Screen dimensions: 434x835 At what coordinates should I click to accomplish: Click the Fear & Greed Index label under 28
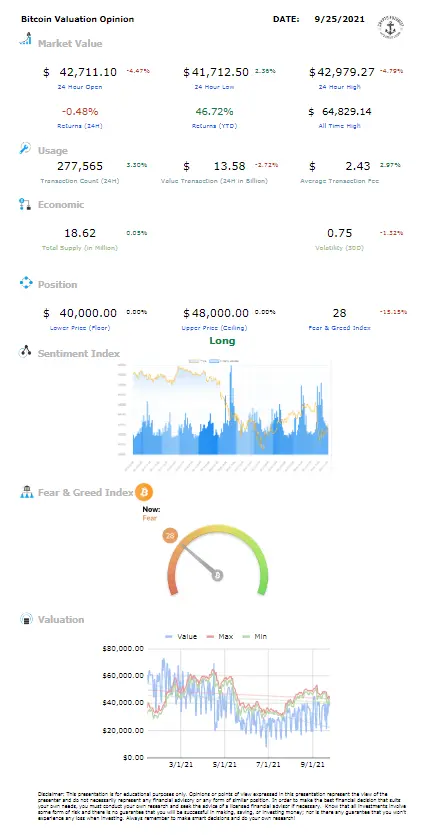click(339, 328)
